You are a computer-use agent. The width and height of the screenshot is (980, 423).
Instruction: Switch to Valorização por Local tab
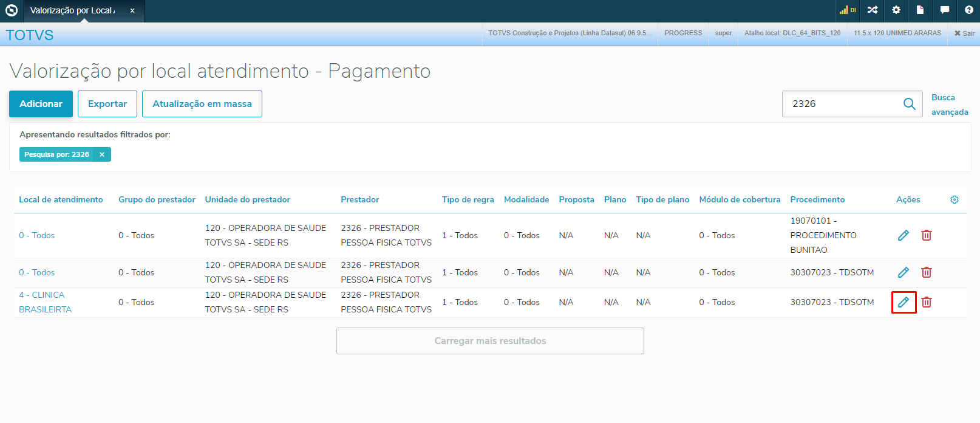pos(72,10)
